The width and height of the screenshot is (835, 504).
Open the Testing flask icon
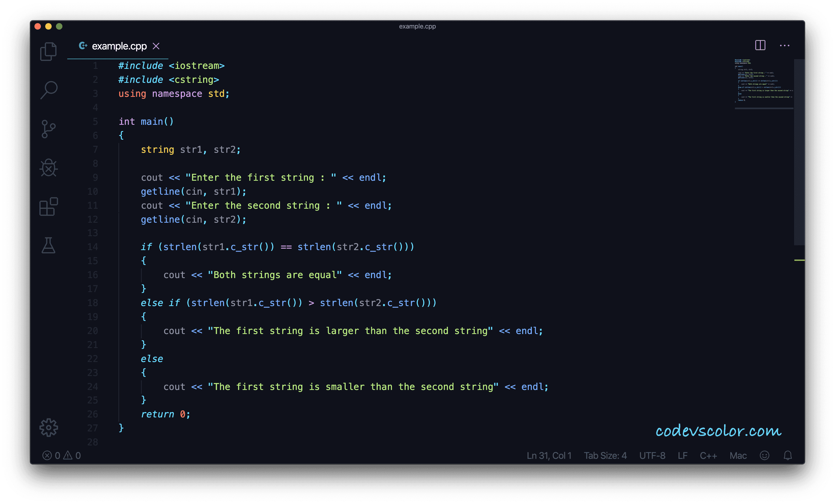[48, 245]
